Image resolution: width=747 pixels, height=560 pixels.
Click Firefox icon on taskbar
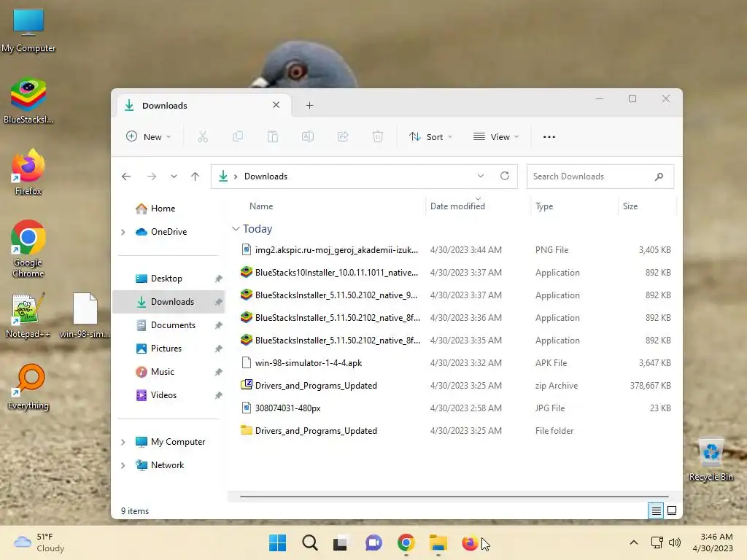click(470, 542)
